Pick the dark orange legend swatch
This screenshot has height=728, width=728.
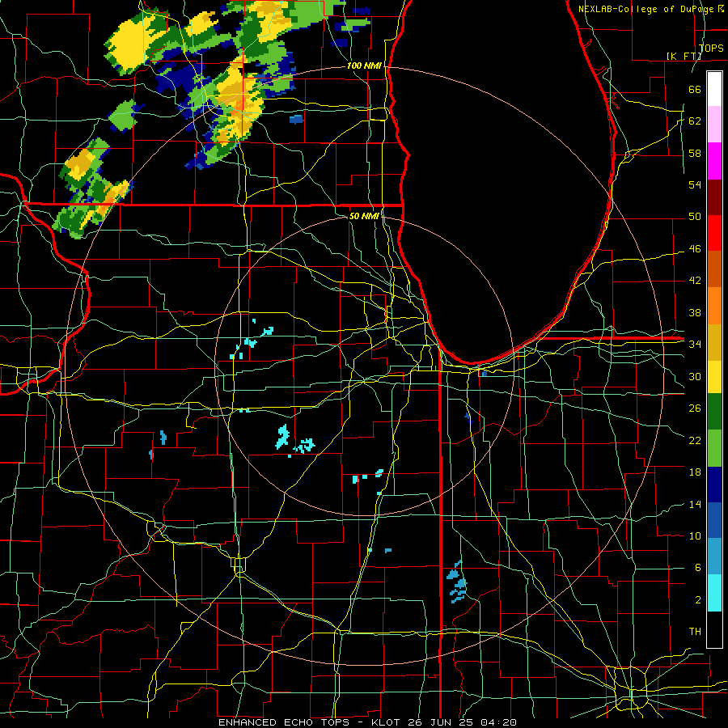[714, 269]
